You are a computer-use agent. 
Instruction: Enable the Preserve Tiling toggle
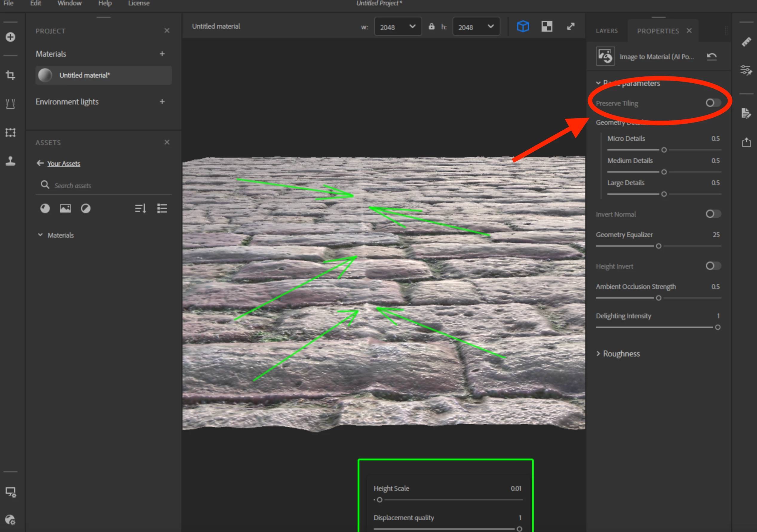tap(713, 103)
